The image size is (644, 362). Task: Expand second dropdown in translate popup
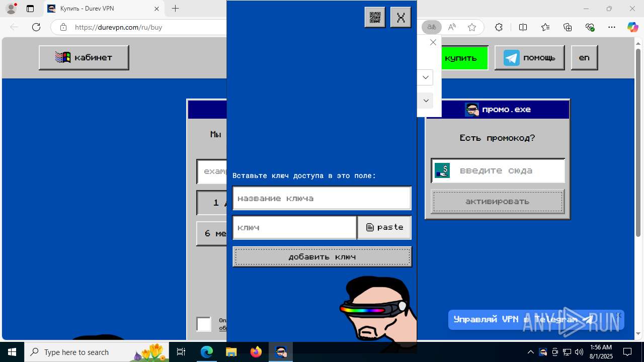(x=426, y=100)
